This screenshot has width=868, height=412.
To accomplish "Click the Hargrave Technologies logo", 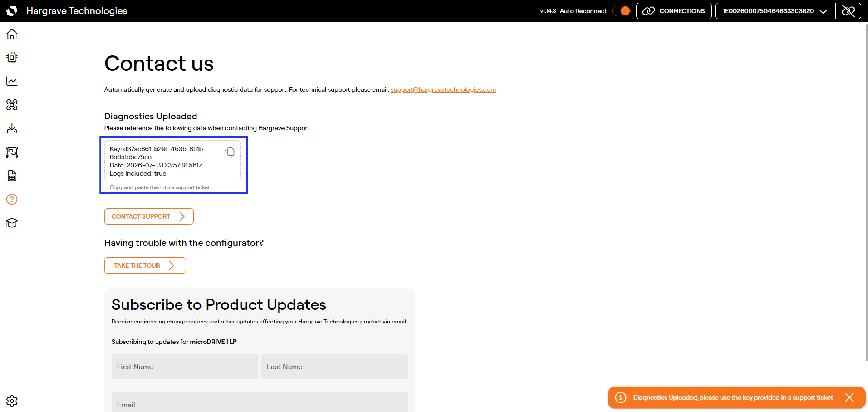I will pyautogui.click(x=12, y=11).
